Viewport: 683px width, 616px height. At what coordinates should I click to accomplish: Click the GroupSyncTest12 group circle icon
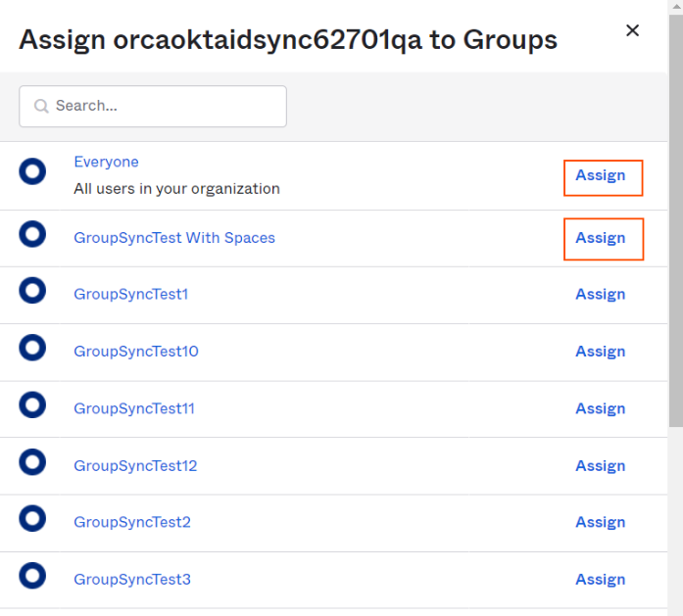click(x=32, y=462)
